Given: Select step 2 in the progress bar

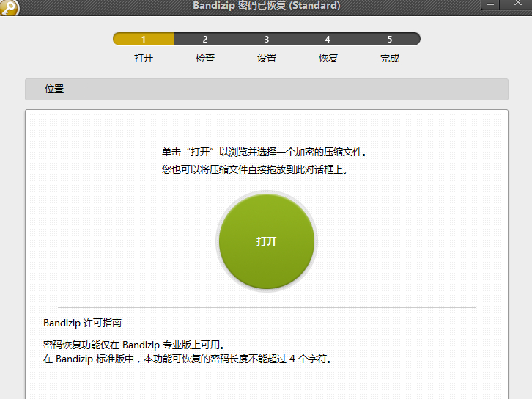Looking at the screenshot, I should (205, 39).
